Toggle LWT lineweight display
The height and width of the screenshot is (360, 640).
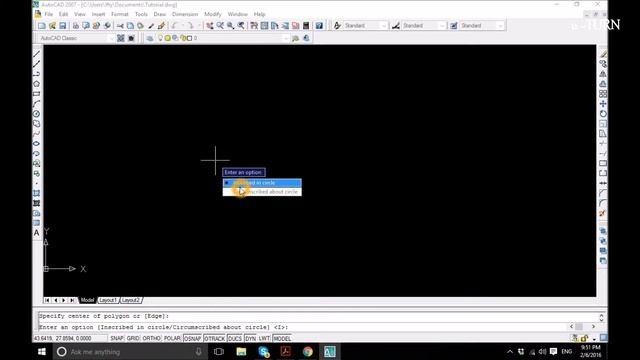[x=264, y=338]
